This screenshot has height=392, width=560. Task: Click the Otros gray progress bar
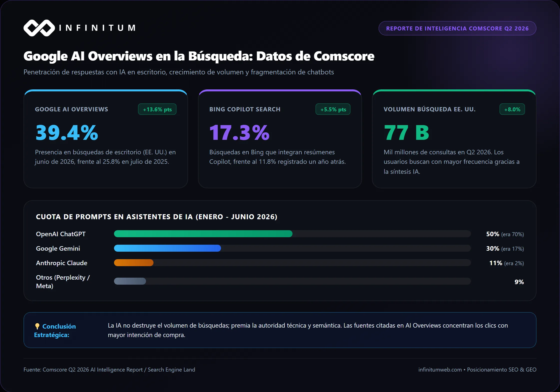[130, 281]
